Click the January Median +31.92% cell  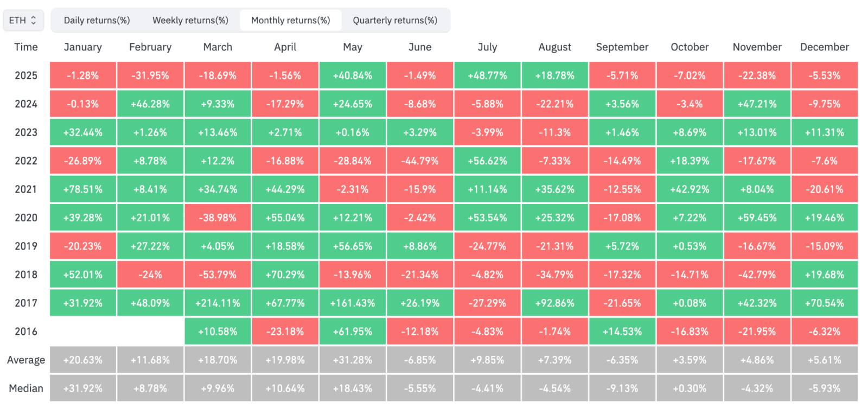coord(82,388)
